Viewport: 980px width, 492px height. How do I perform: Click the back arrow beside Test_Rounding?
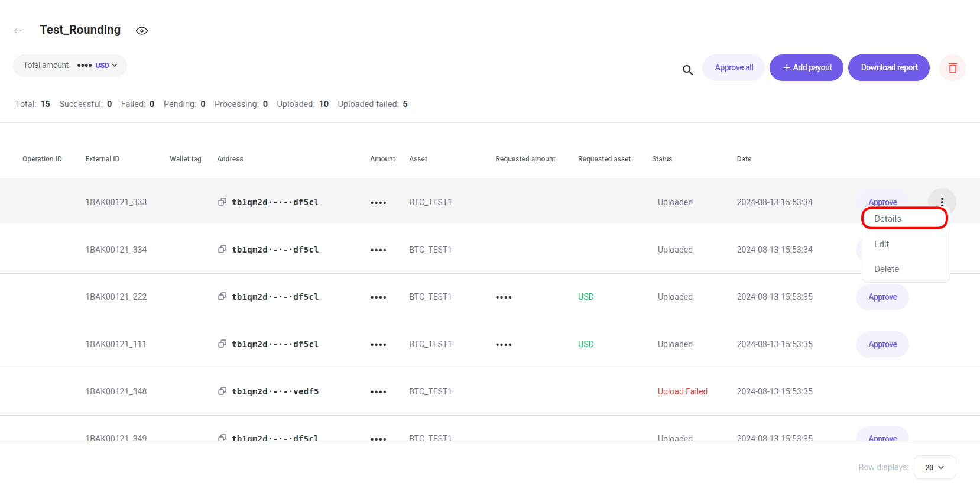coord(18,31)
